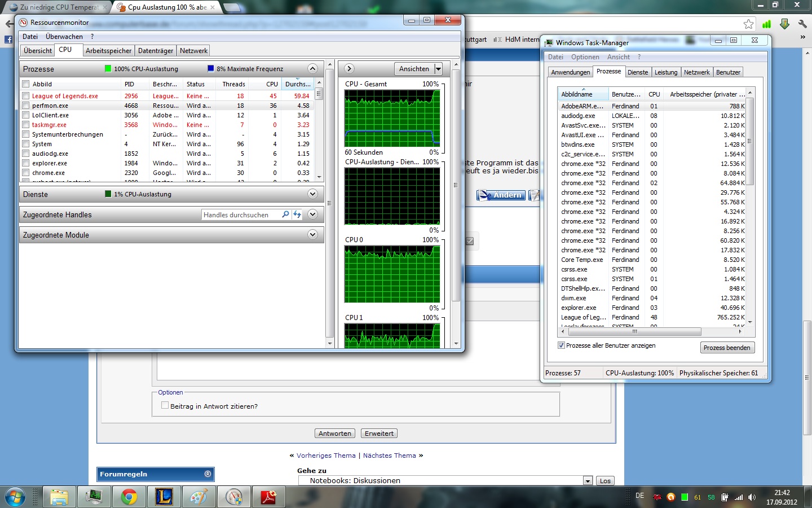812x508 pixels.
Task: Switch to the Datenträger tab
Action: [x=156, y=51]
